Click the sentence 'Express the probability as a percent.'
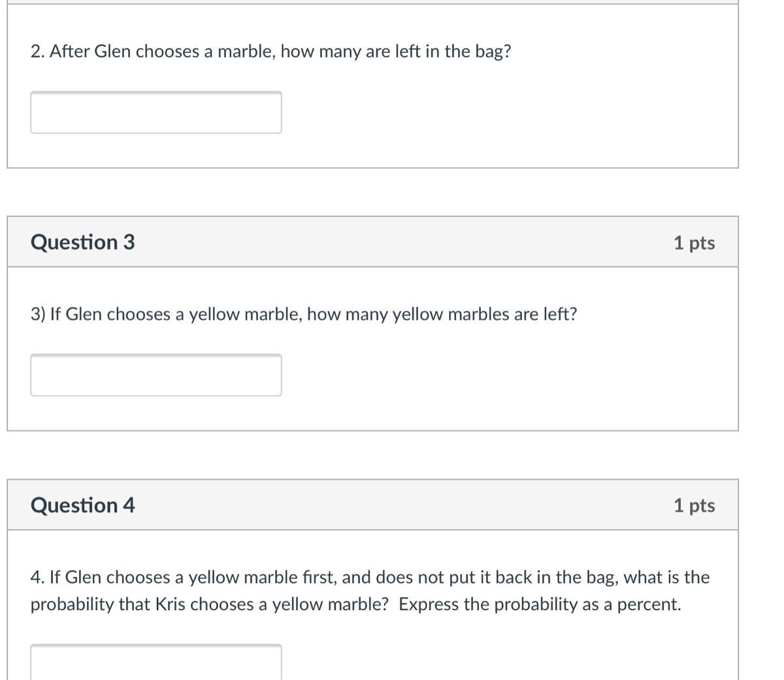Screen dimensions: 784x680 540,605
